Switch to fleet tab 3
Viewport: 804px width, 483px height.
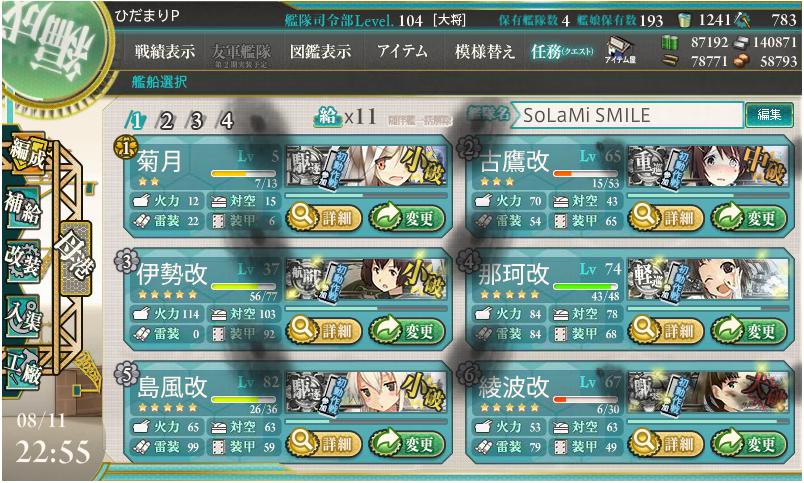(x=196, y=121)
